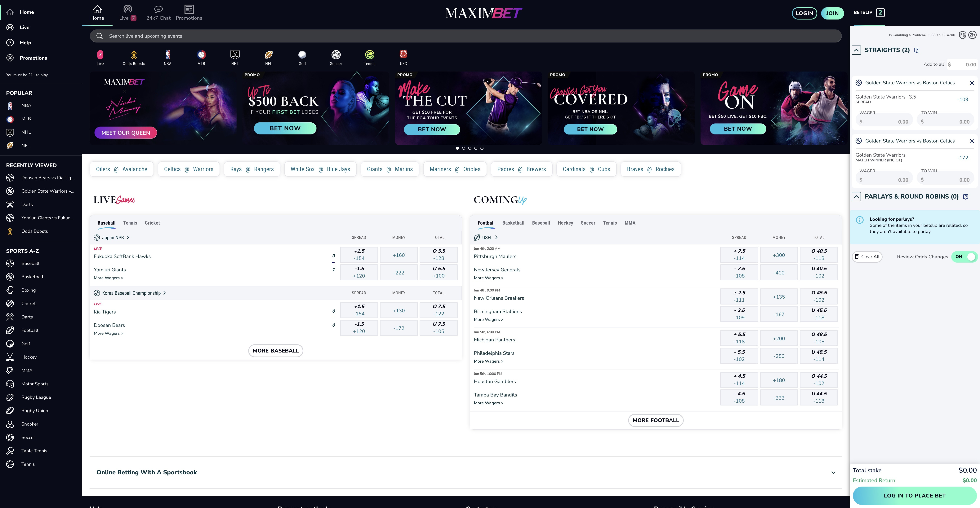
Task: Click the MORE BASEBALL button
Action: (x=275, y=351)
